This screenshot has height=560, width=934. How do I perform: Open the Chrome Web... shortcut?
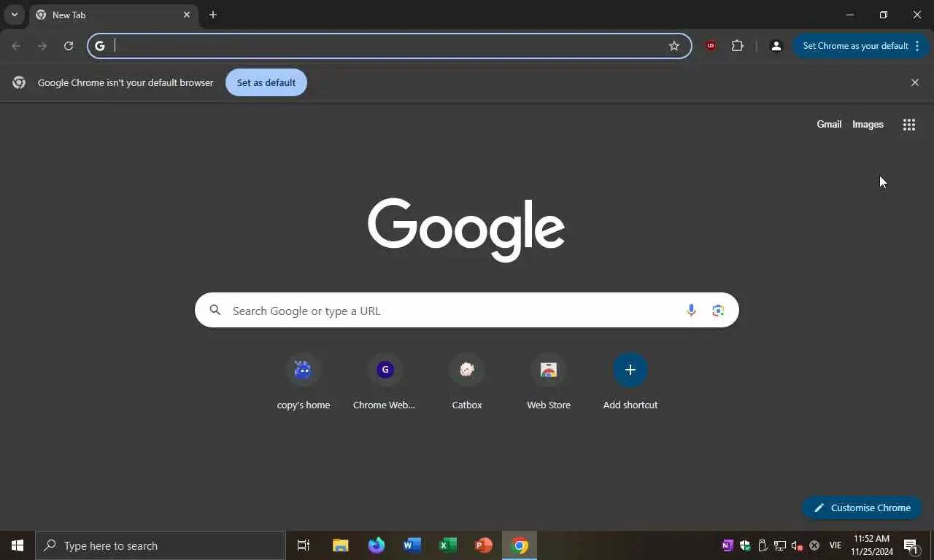pyautogui.click(x=385, y=382)
